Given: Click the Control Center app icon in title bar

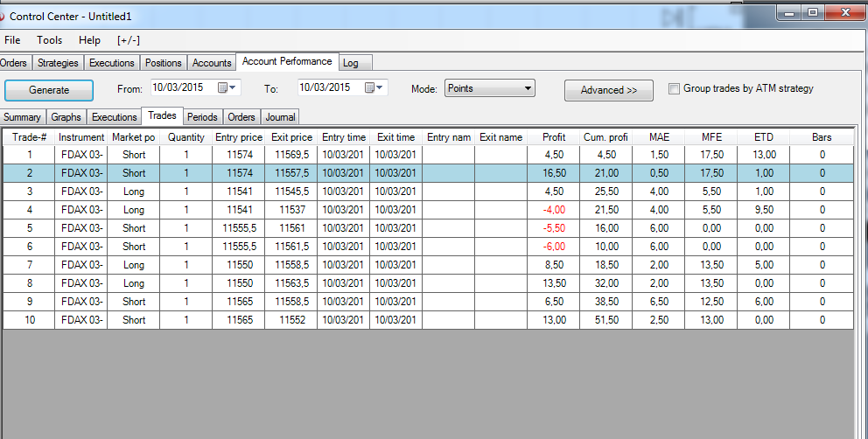Looking at the screenshot, I should tap(3, 16).
